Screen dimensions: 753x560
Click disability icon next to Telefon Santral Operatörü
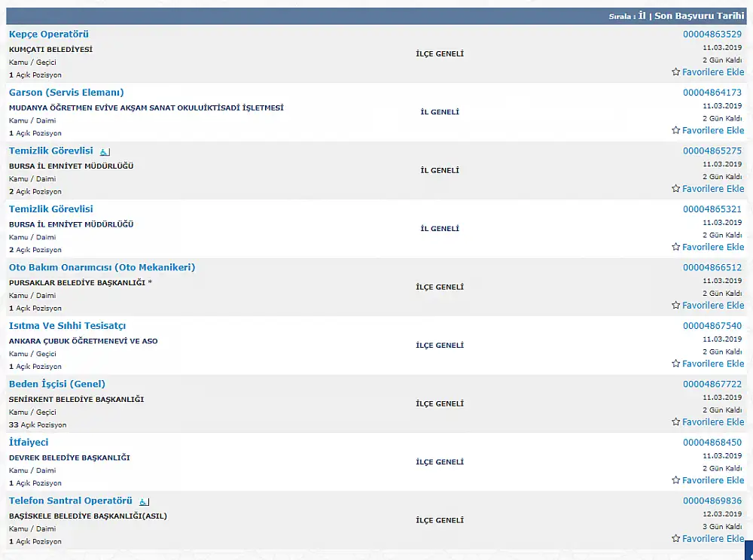[144, 501]
